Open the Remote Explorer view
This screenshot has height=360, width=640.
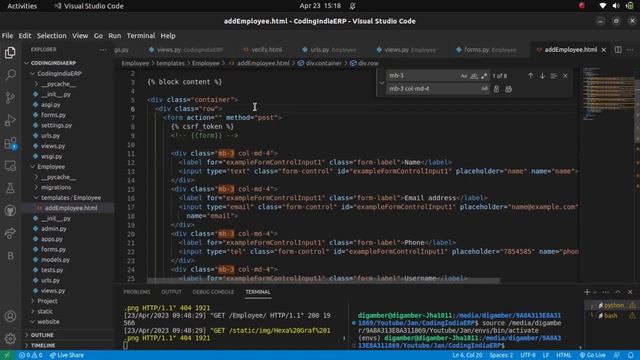click(x=10, y=166)
